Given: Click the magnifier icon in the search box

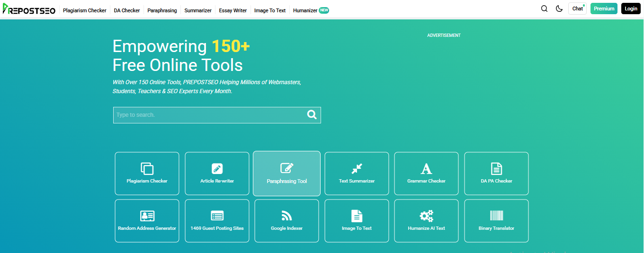Looking at the screenshot, I should pos(312,114).
